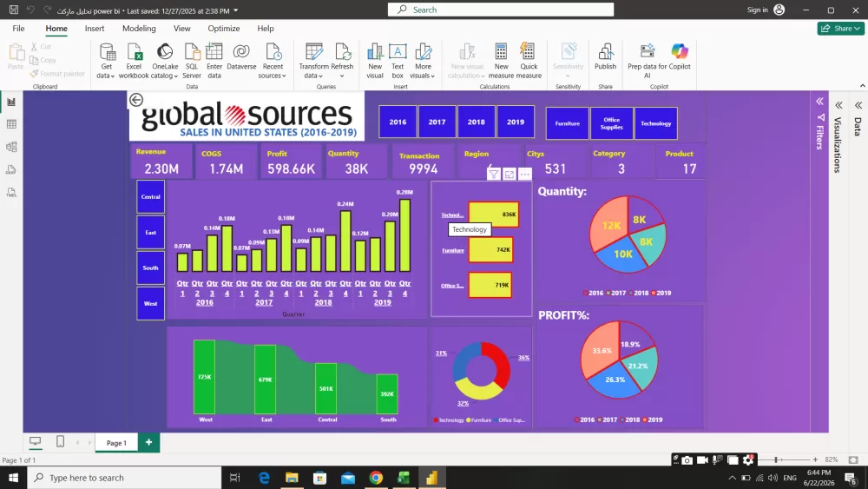Switch to Model view in sidebar
The image size is (868, 489).
click(11, 148)
